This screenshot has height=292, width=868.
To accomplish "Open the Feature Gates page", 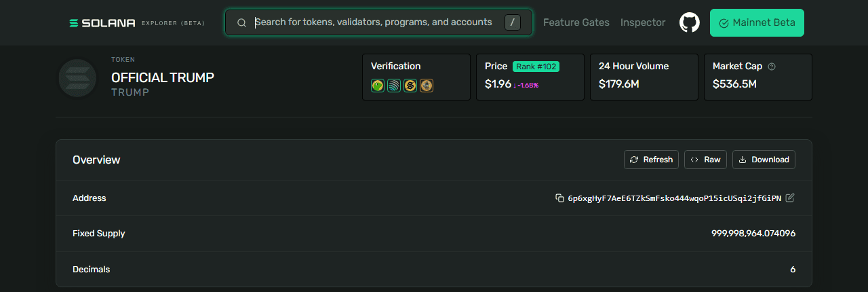I will 576,22.
